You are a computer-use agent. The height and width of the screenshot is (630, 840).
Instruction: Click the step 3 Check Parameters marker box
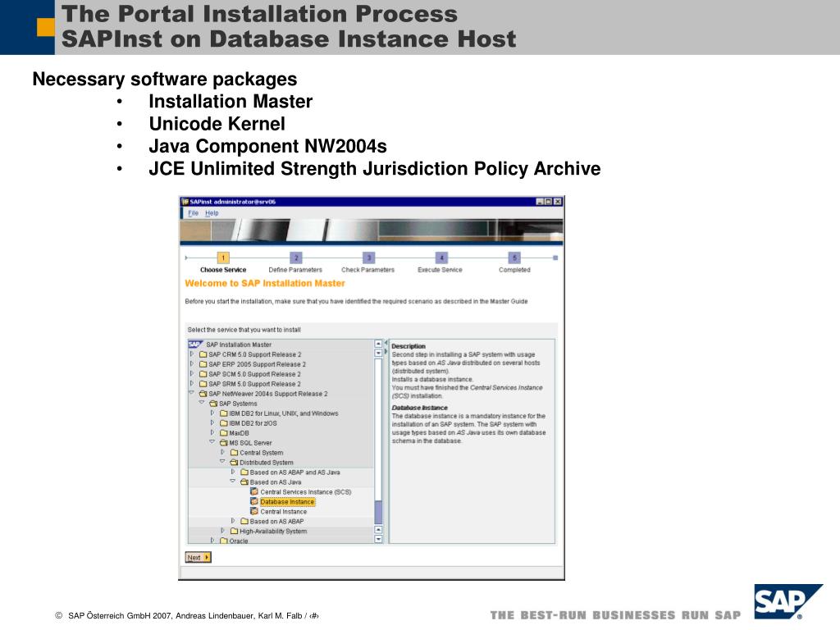click(x=368, y=258)
